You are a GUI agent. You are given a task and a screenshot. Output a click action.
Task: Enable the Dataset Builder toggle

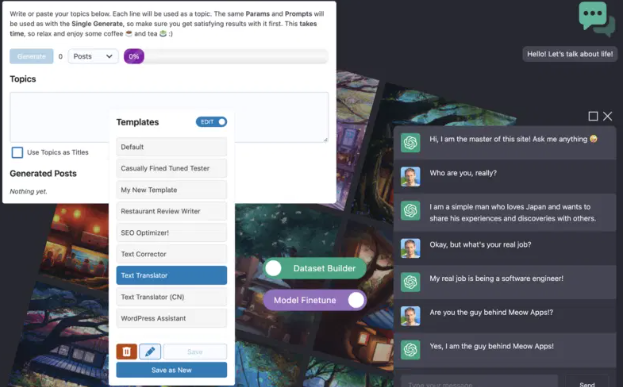[315, 269]
